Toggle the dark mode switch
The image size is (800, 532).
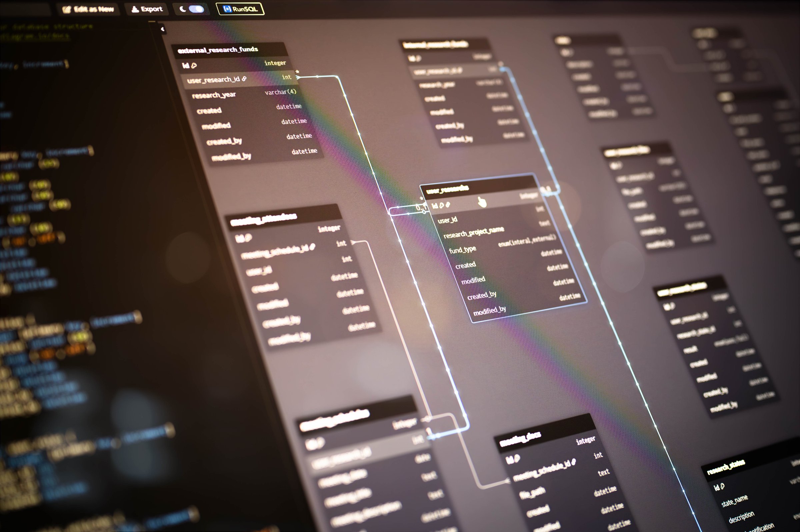tap(197, 9)
